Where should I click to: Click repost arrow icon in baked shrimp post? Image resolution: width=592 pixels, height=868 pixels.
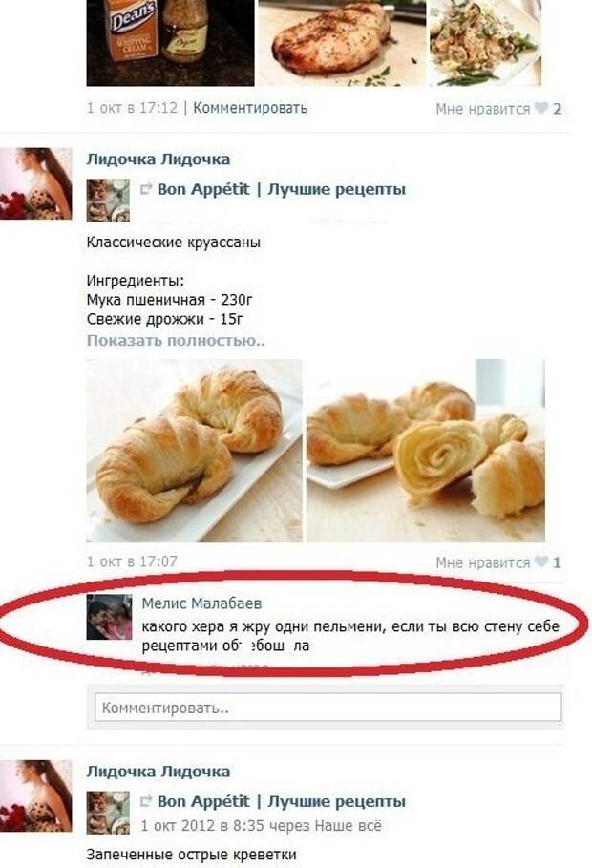click(x=146, y=801)
